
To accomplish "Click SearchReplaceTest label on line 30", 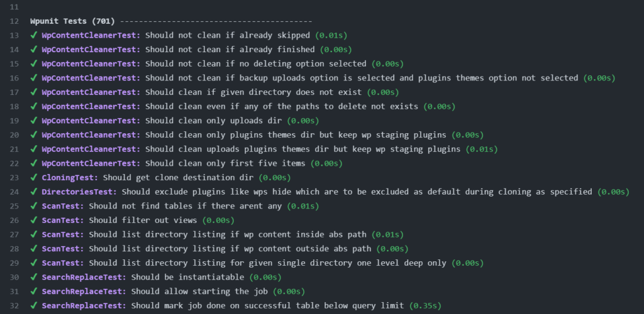I will click(x=84, y=277).
